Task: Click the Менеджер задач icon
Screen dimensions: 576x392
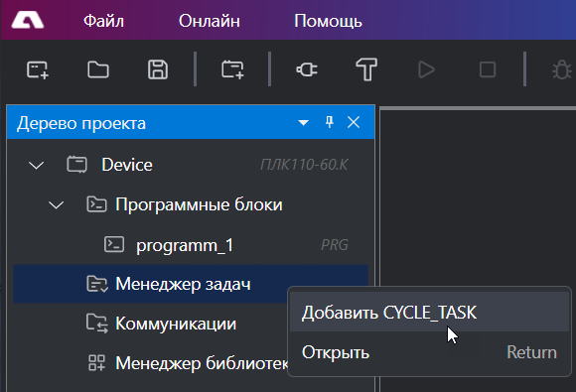Action: [x=97, y=284]
